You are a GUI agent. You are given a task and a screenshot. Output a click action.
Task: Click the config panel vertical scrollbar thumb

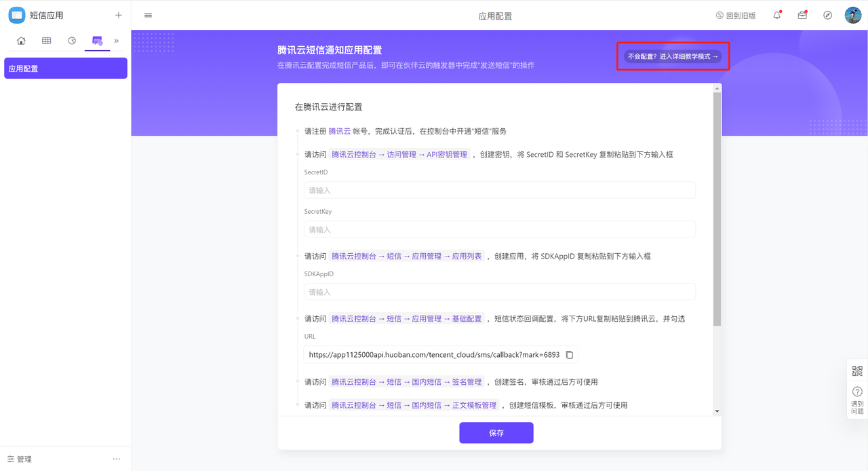(717, 209)
